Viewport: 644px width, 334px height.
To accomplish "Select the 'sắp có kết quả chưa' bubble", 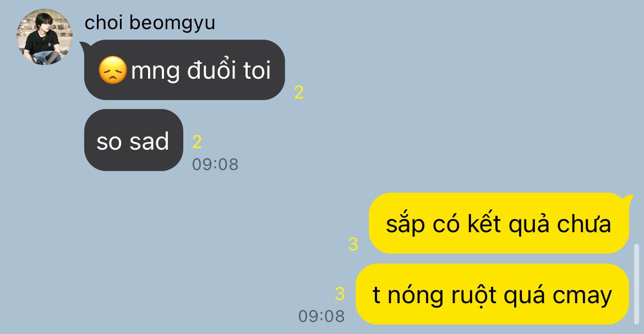I will [499, 223].
